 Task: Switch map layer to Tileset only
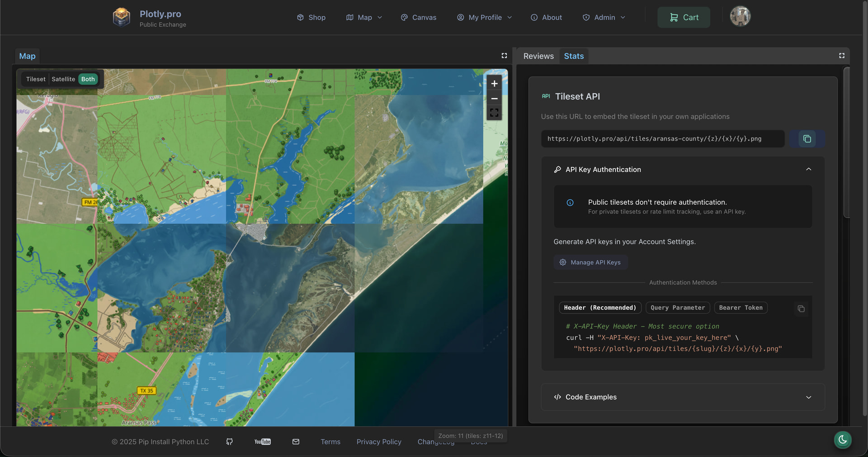(36, 79)
